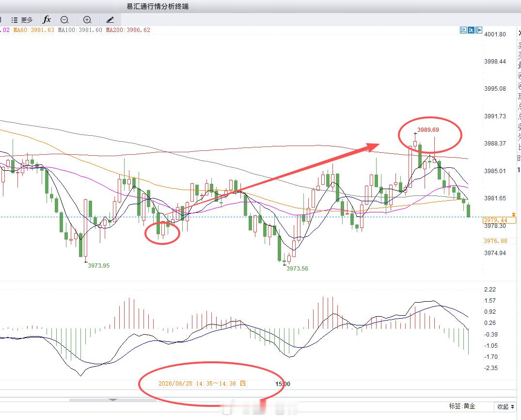Zoom in the chart with plus magnifier
The width and height of the screenshot is (521, 420).
tap(87, 20)
